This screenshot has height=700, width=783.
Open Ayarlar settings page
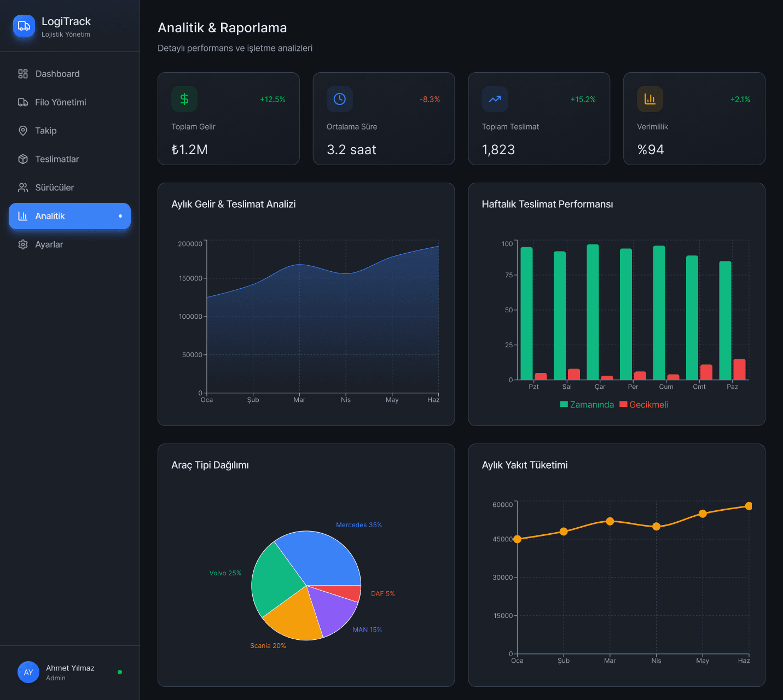[70, 244]
